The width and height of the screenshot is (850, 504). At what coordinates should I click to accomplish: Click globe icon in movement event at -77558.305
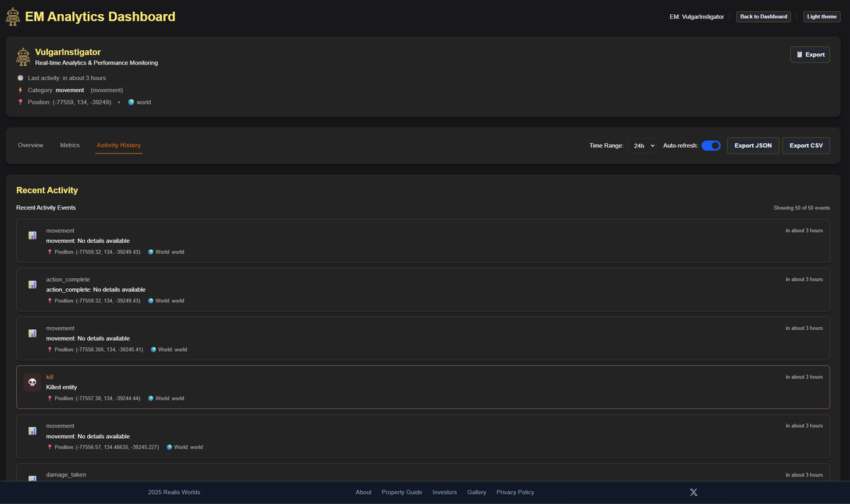(x=154, y=350)
